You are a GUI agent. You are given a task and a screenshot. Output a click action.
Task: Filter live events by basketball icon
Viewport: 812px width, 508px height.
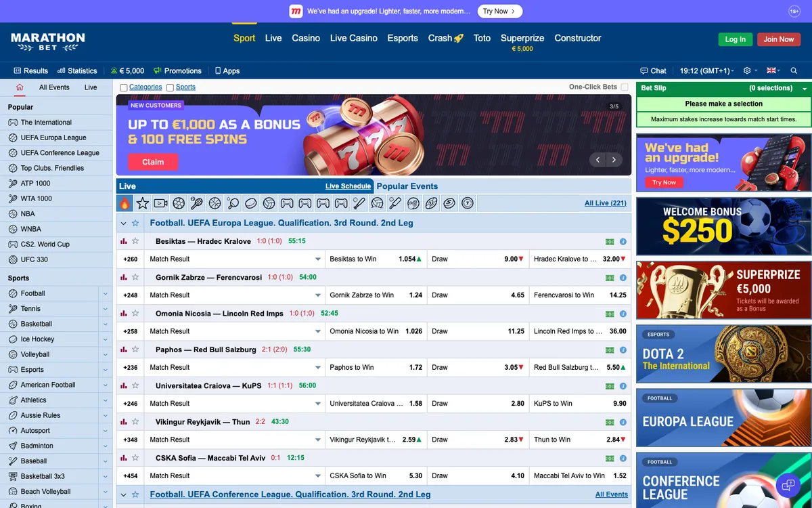point(215,203)
